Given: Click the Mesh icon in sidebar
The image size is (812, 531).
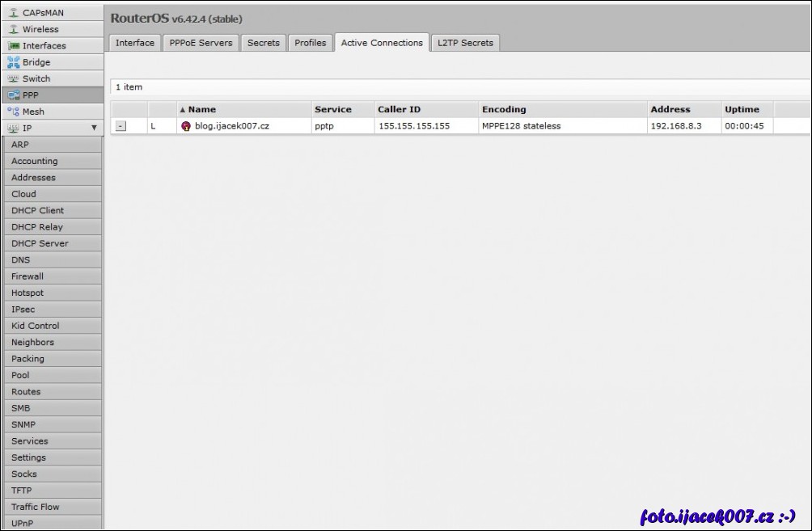Looking at the screenshot, I should click(x=13, y=112).
